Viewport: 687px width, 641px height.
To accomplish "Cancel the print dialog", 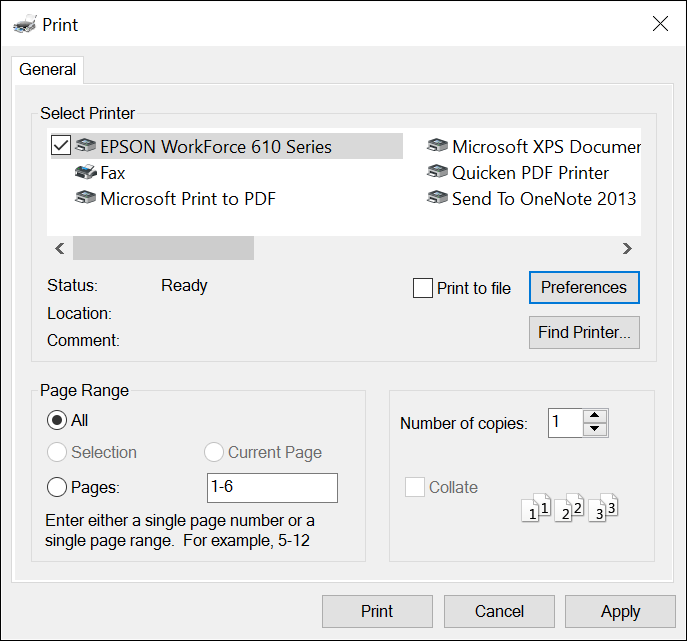I will 499,611.
